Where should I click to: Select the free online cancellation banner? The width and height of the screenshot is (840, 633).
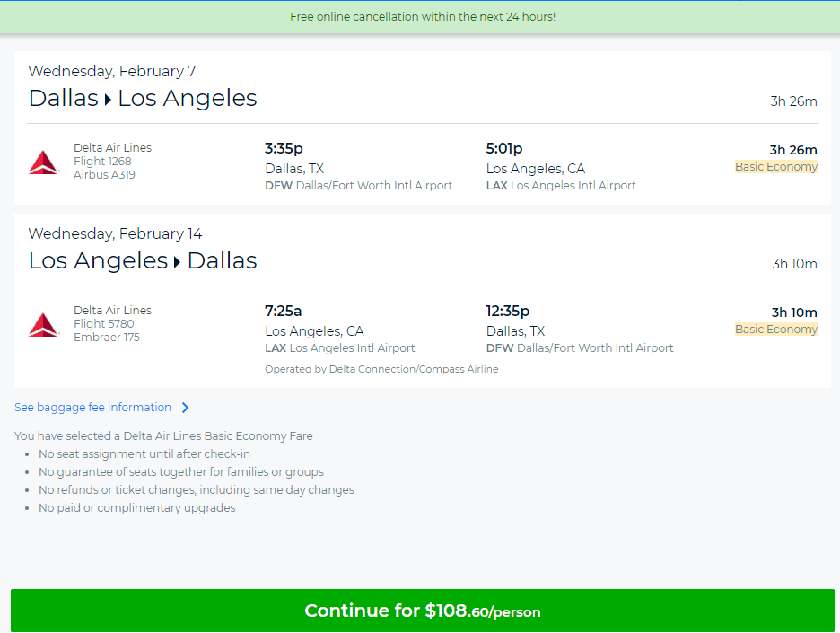point(422,17)
